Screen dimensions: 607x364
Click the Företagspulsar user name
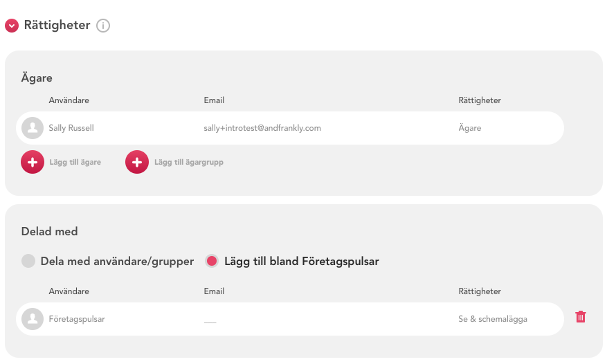point(77,319)
